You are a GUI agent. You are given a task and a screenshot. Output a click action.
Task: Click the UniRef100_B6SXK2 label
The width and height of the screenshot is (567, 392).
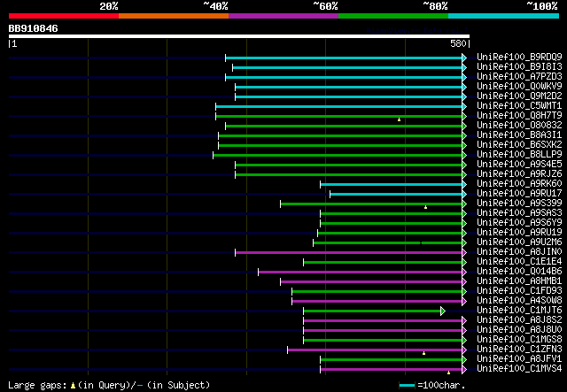(519, 145)
